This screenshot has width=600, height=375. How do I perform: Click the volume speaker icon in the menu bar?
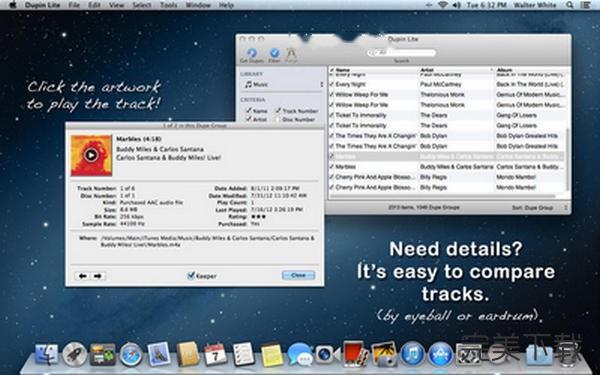click(457, 5)
